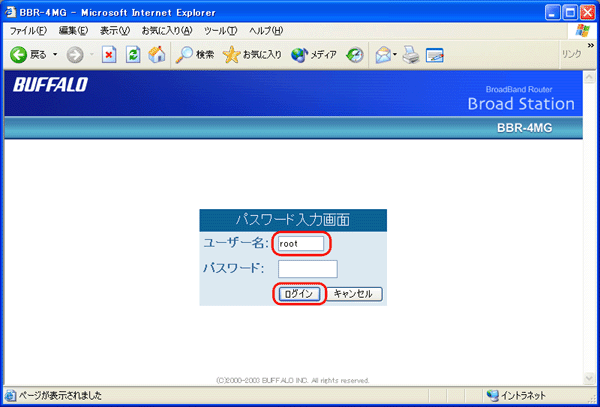This screenshot has width=600, height=407.
Task: Click the ユーザー名 field containing root
Action: click(x=301, y=244)
